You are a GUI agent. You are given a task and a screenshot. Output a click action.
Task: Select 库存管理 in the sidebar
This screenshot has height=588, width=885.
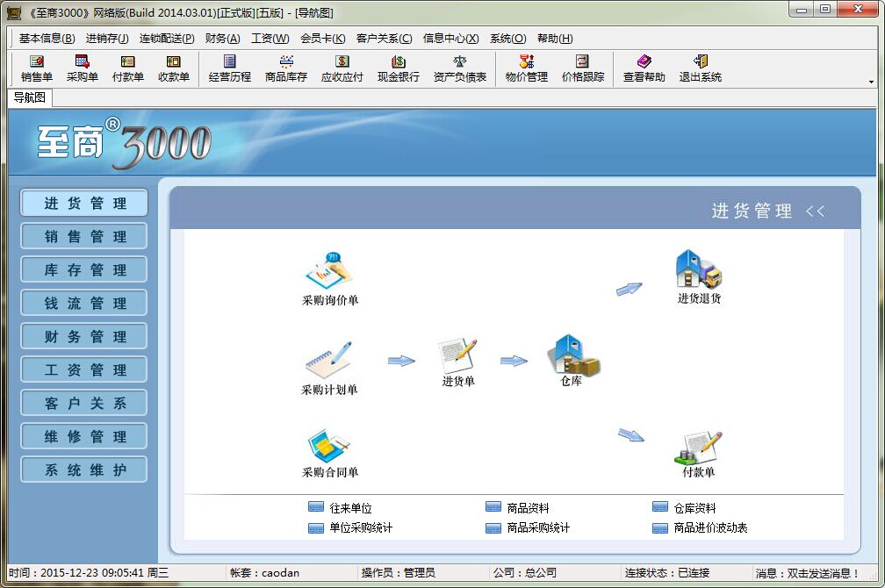[84, 270]
